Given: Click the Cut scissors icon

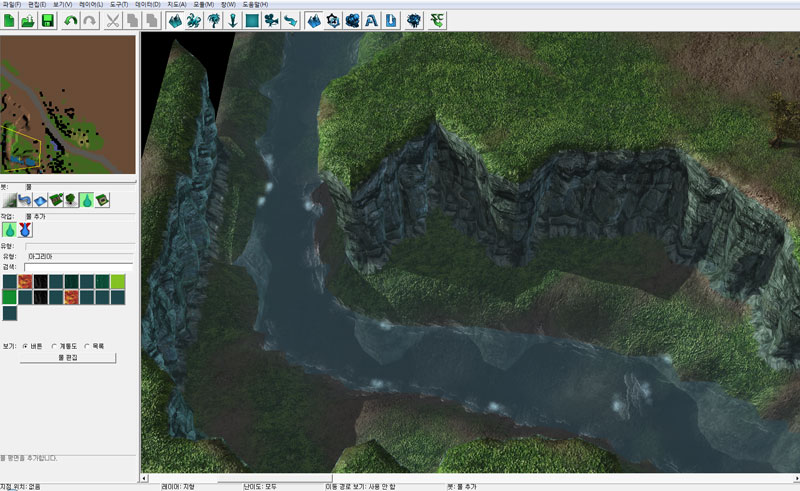Looking at the screenshot, I should coord(113,21).
